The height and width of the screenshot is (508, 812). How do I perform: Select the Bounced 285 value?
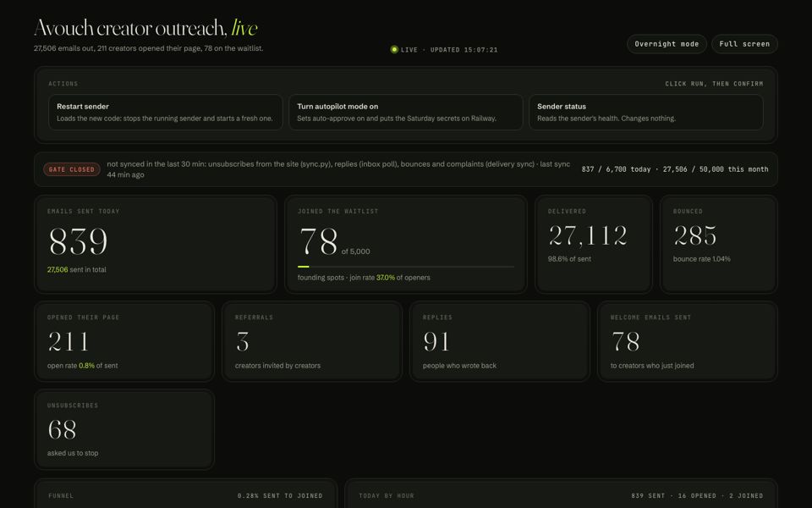tap(695, 236)
